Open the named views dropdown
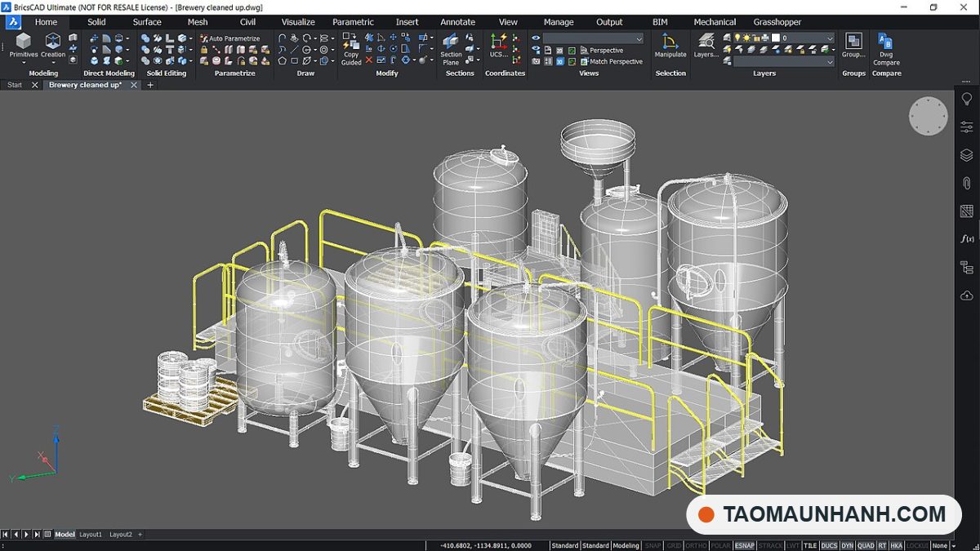This screenshot has height=551, width=980. coord(593,38)
